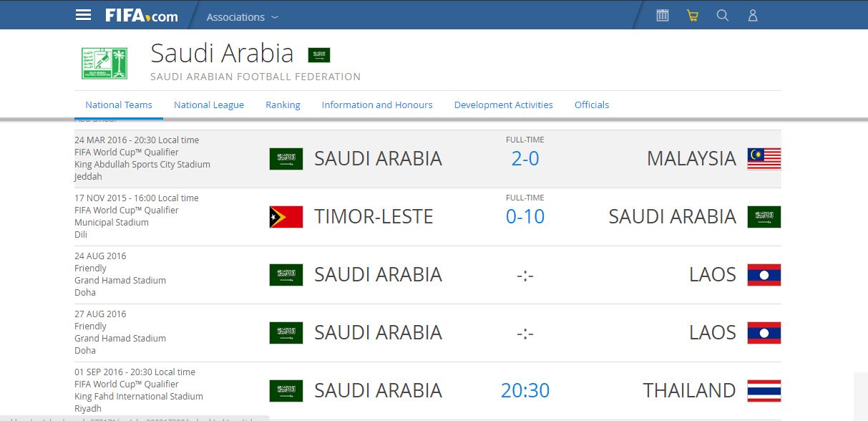The height and width of the screenshot is (421, 868).
Task: Open the Development Activities tab
Action: pyautogui.click(x=504, y=105)
